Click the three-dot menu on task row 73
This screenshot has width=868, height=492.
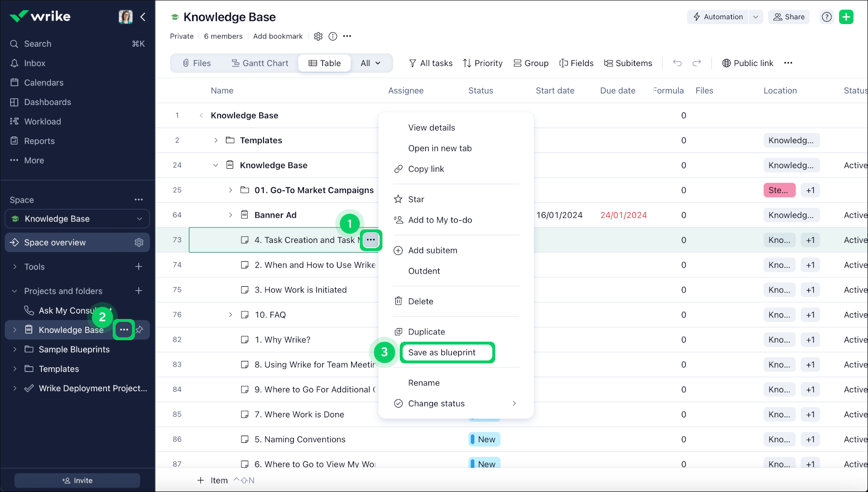(370, 240)
